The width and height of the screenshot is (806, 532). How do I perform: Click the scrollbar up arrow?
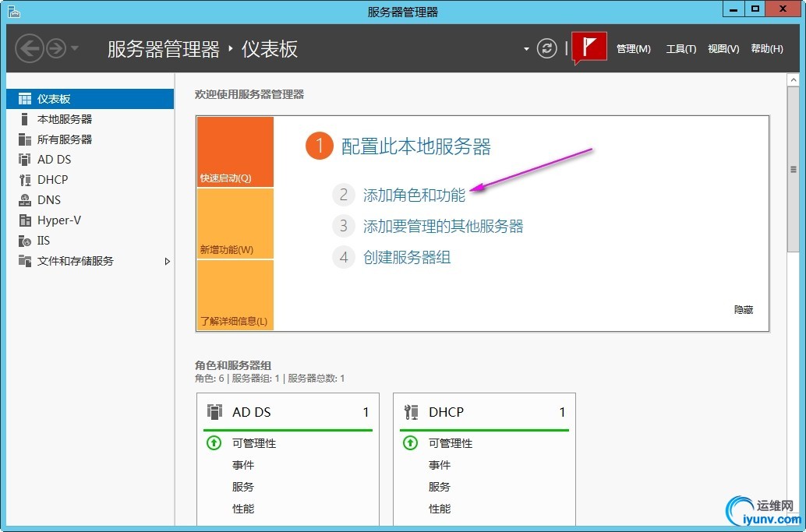[794, 80]
